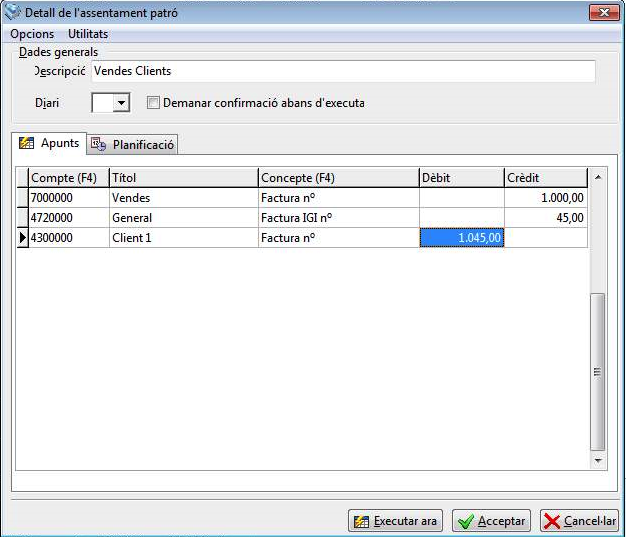The image size is (626, 537).
Task: Click the Títol column header
Action: (x=184, y=178)
